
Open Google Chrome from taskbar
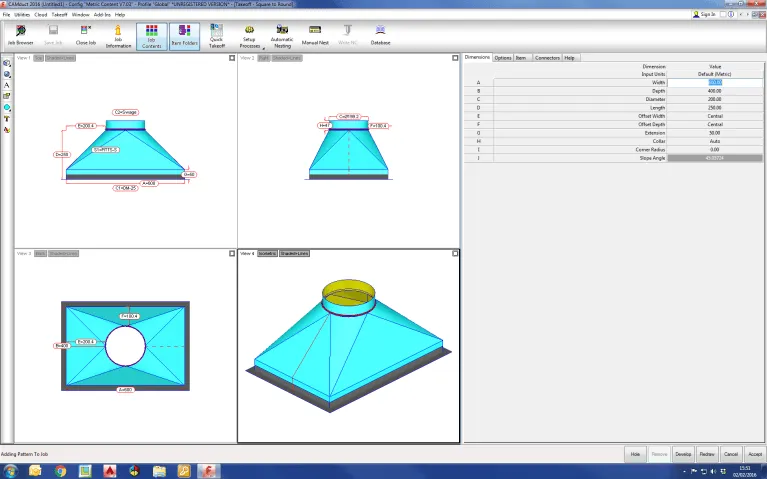(60, 471)
